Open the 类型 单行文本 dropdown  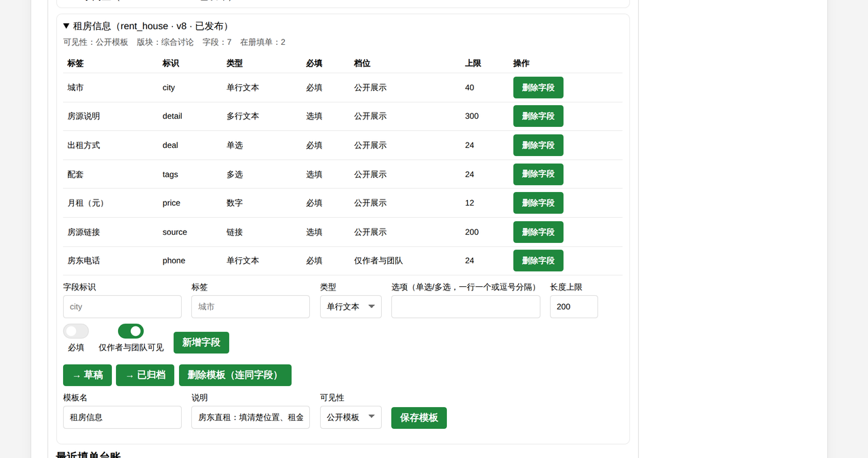pyautogui.click(x=351, y=307)
